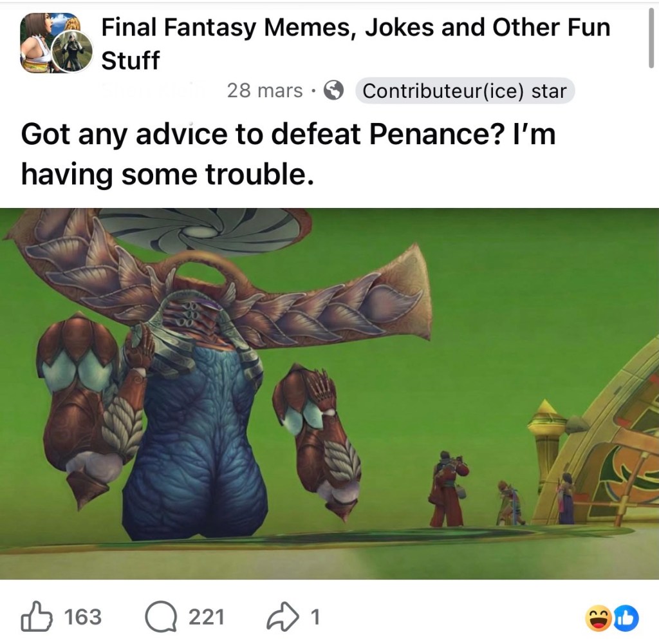Click the blue like reaction badge

point(626,618)
